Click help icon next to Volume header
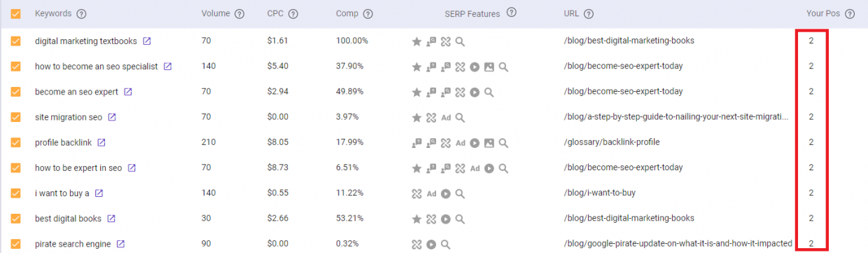 click(240, 14)
